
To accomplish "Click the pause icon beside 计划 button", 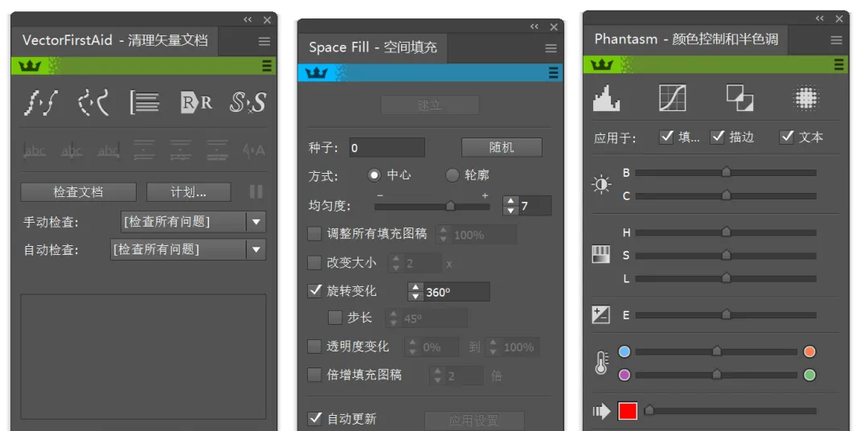I will pyautogui.click(x=256, y=191).
